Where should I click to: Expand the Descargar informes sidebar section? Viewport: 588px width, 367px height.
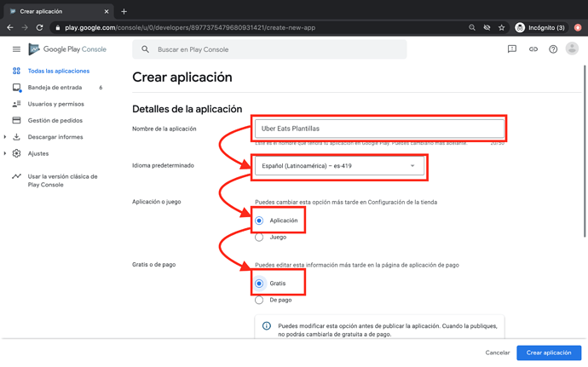click(6, 137)
